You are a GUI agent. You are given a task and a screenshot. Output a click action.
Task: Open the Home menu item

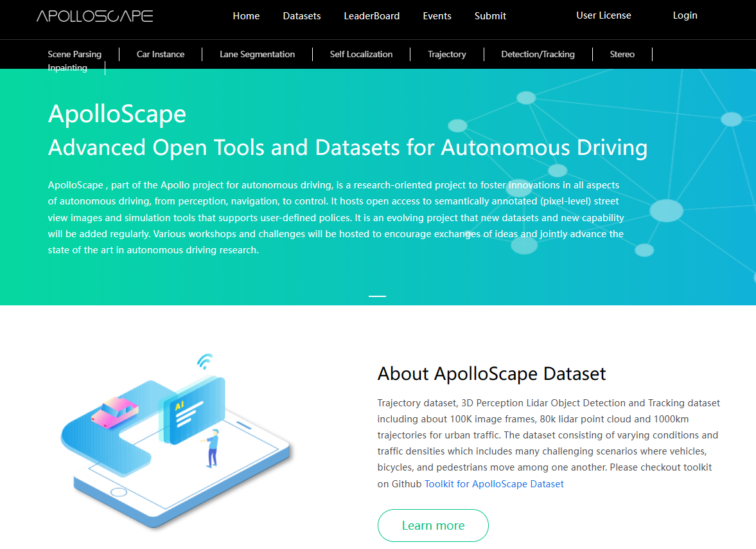pyautogui.click(x=247, y=16)
